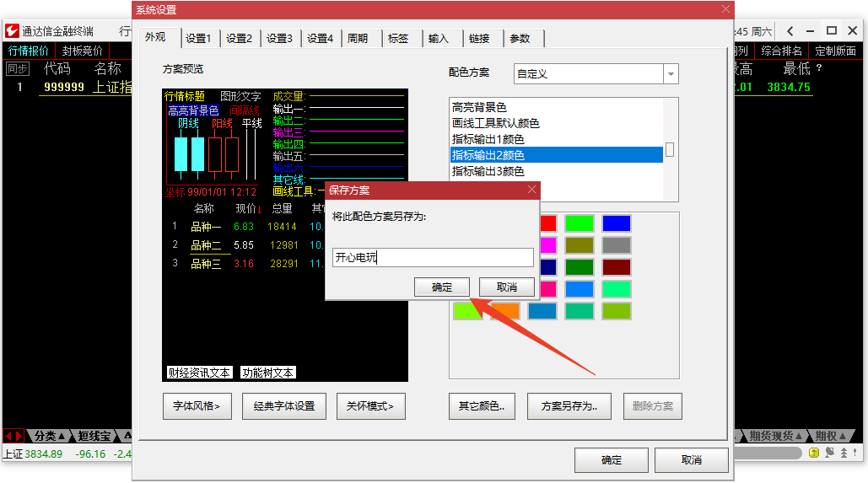This screenshot has width=868, height=483.
Task: Close the 系统设置 dialog with its X
Action: click(x=725, y=9)
